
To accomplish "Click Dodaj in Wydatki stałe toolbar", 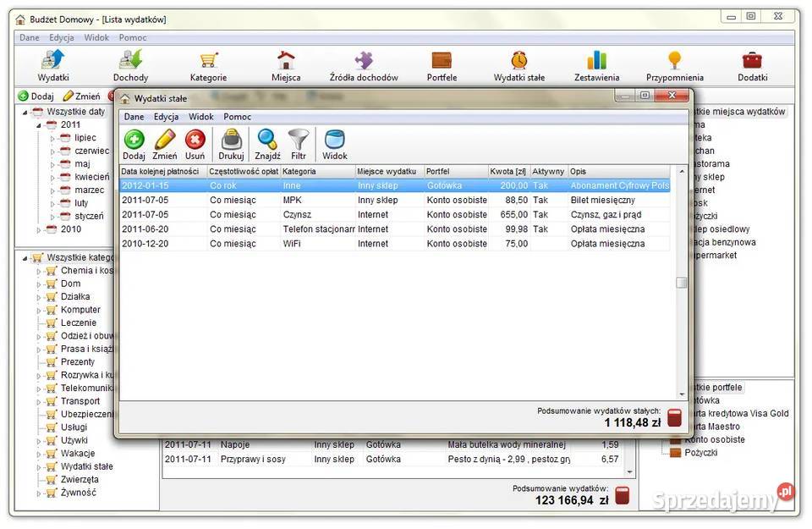I will (x=134, y=145).
